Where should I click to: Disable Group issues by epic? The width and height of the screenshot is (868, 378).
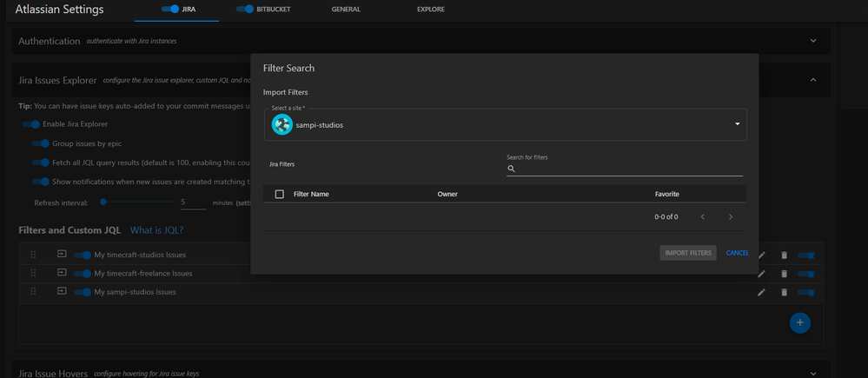point(41,144)
